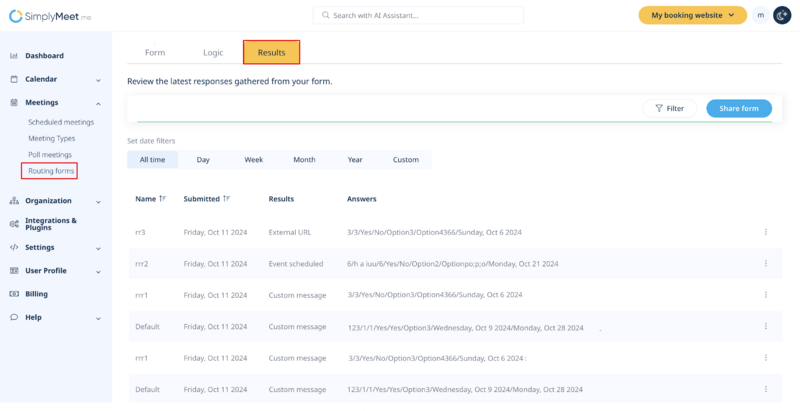Expand the Help sidebar section
Viewport: 800px width, 411px height.
[98, 318]
